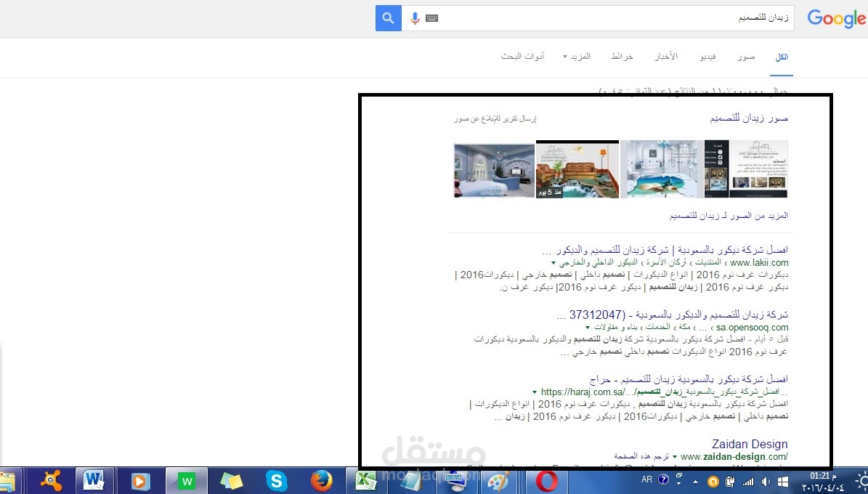Open the company brochure thumbnail image
Image resolution: width=868 pixels, height=494 pixels.
746,169
